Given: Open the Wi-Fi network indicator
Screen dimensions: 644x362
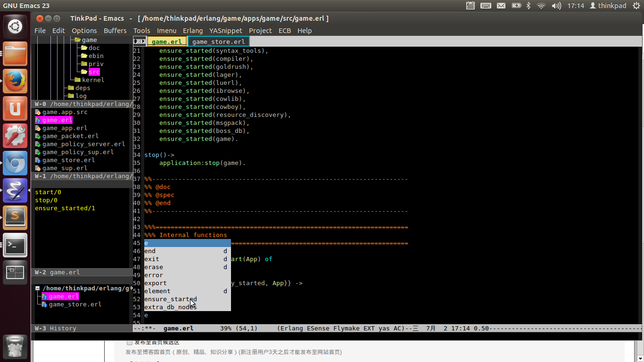Looking at the screenshot, I should [x=541, y=6].
